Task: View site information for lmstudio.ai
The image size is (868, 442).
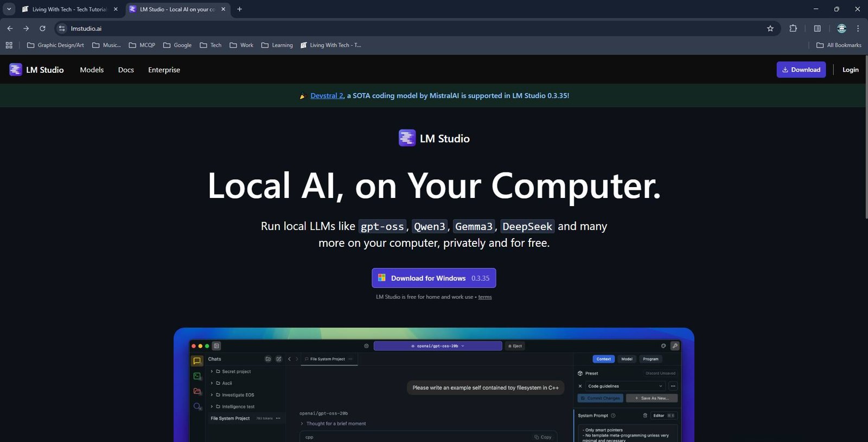Action: coord(62,28)
